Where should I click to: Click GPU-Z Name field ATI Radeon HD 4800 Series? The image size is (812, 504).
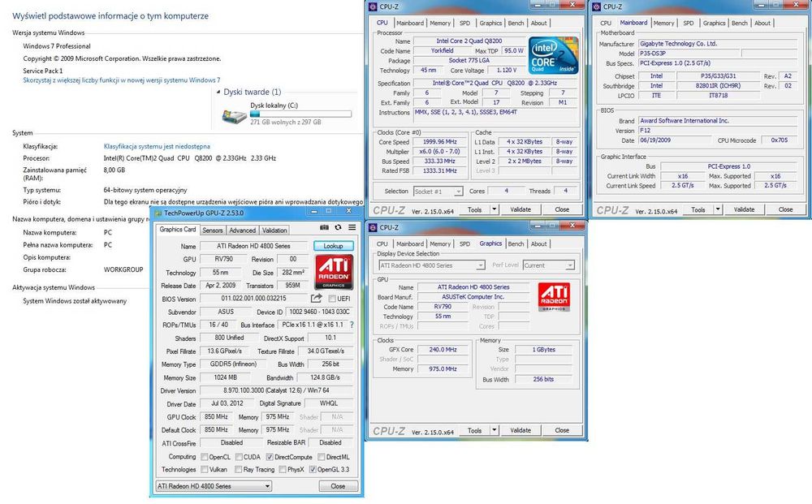[x=253, y=246]
